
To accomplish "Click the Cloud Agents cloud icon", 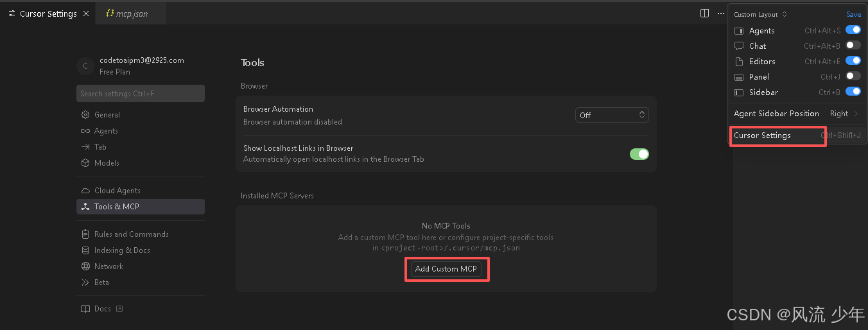I will (x=85, y=191).
